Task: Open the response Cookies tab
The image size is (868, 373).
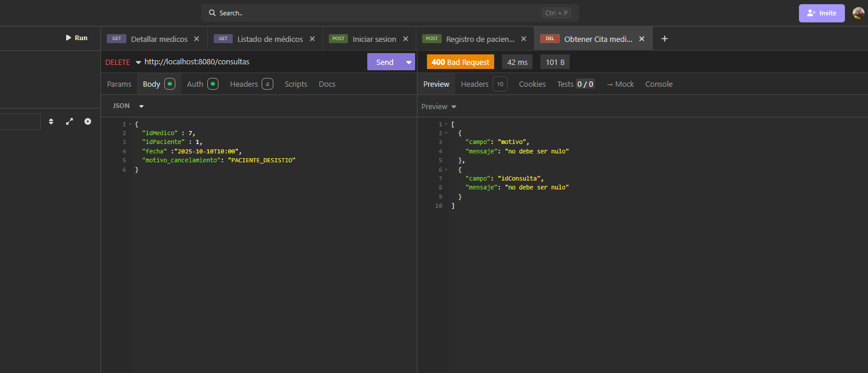Action: tap(532, 84)
